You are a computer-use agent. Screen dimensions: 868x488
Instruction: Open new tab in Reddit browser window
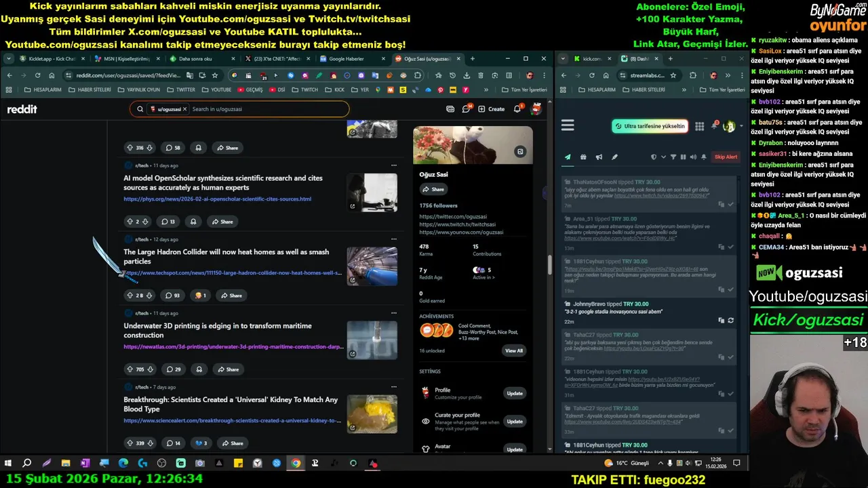click(473, 59)
